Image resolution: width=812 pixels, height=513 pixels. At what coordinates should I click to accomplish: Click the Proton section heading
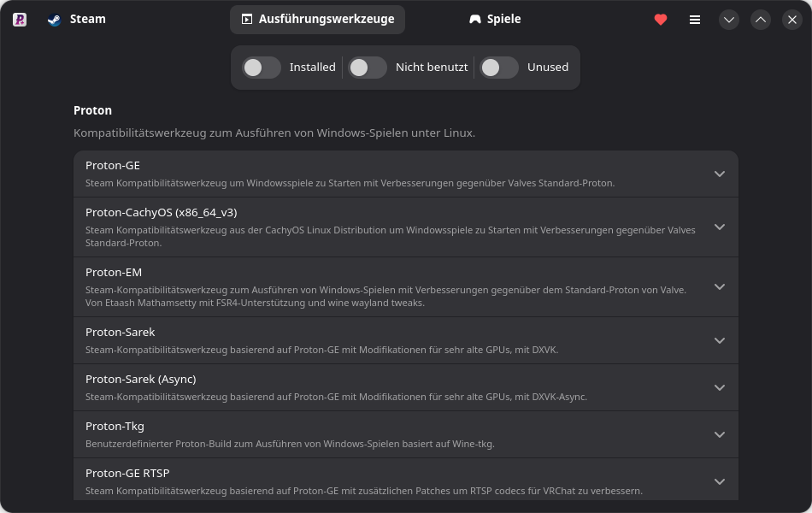tap(92, 110)
